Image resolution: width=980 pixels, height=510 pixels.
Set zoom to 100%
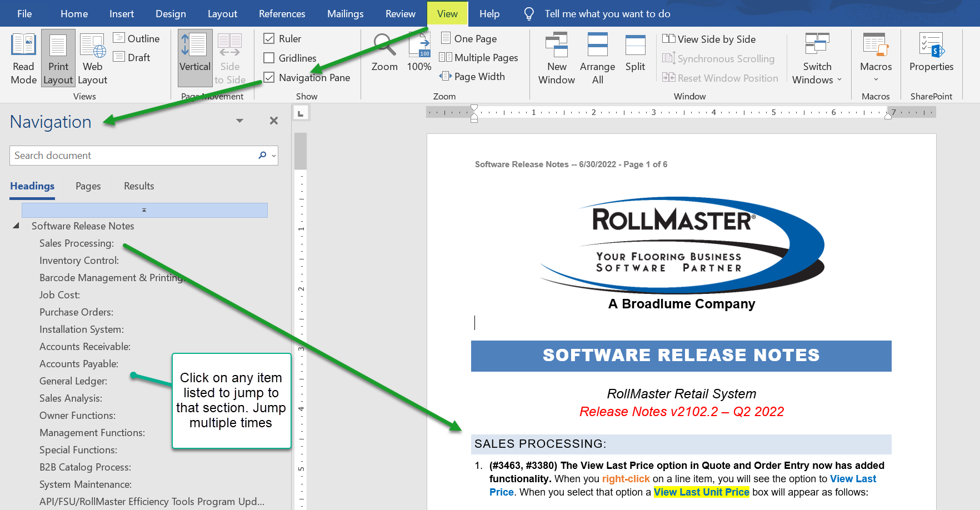point(419,53)
